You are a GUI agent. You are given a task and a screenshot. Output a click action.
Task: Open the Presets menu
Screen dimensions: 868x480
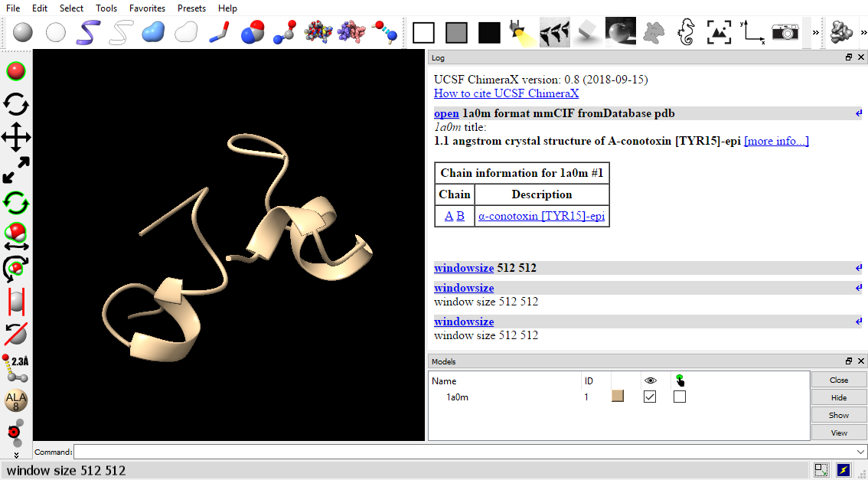(x=191, y=8)
